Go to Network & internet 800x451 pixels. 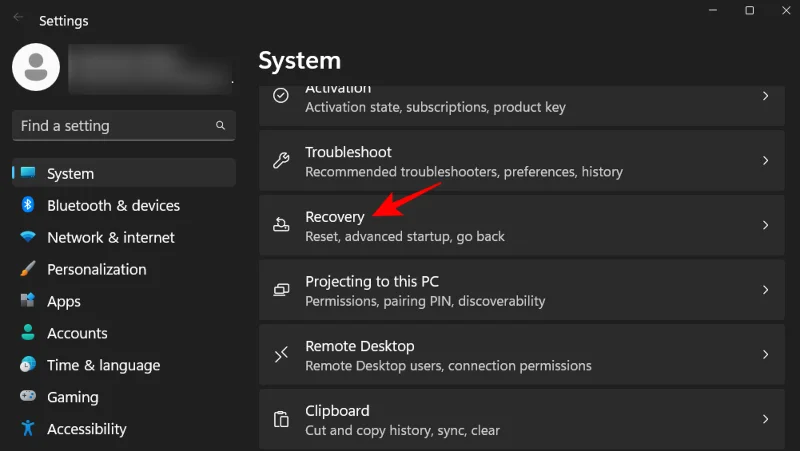click(124, 237)
